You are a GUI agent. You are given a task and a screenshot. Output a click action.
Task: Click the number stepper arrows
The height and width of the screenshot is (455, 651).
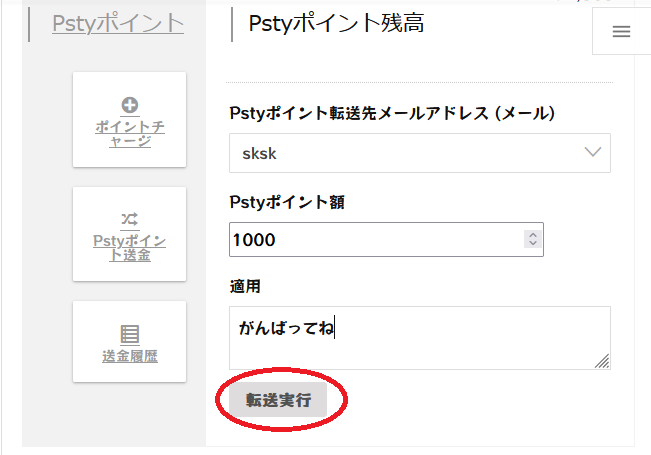click(x=533, y=239)
